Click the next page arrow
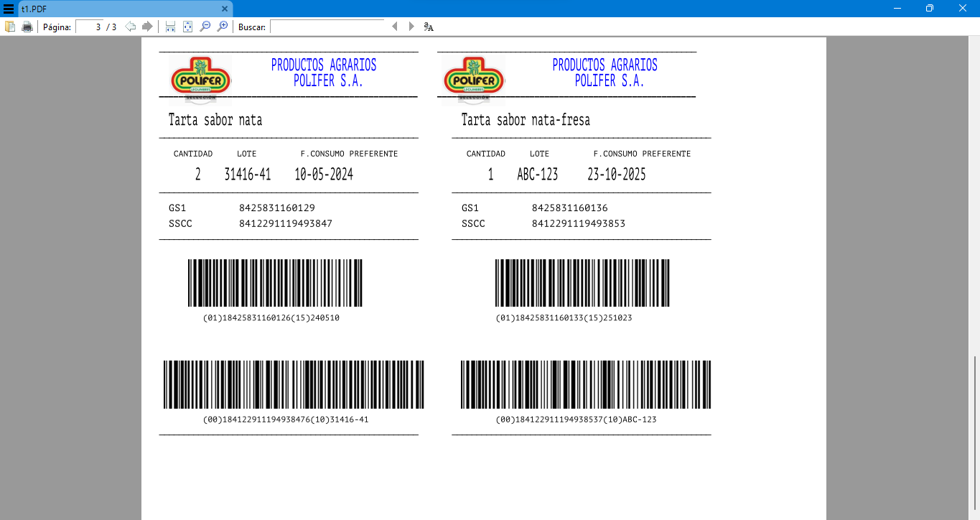 click(x=147, y=27)
